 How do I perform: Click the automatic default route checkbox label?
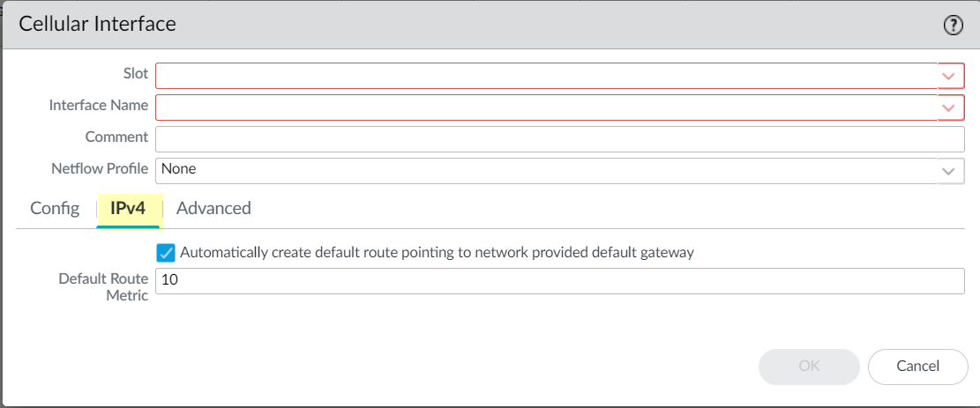pyautogui.click(x=437, y=253)
